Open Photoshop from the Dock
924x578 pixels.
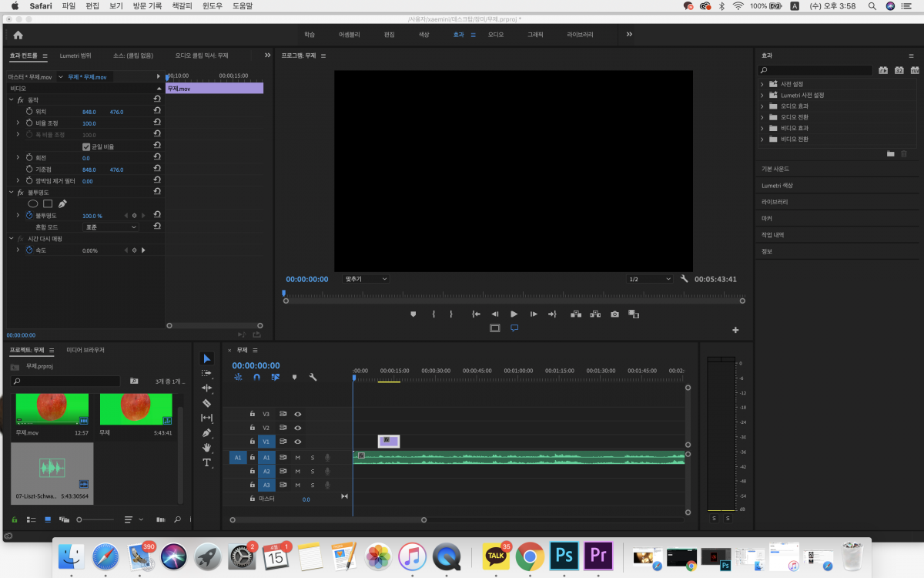tap(564, 554)
